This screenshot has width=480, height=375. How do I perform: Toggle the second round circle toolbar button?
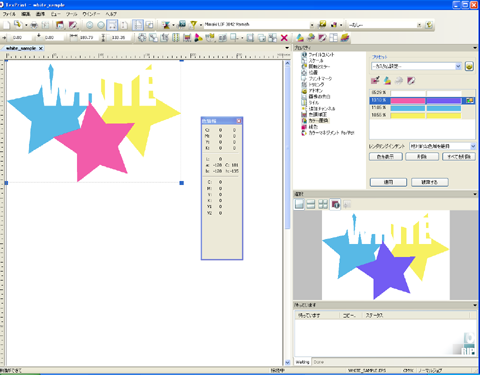(x=101, y=25)
